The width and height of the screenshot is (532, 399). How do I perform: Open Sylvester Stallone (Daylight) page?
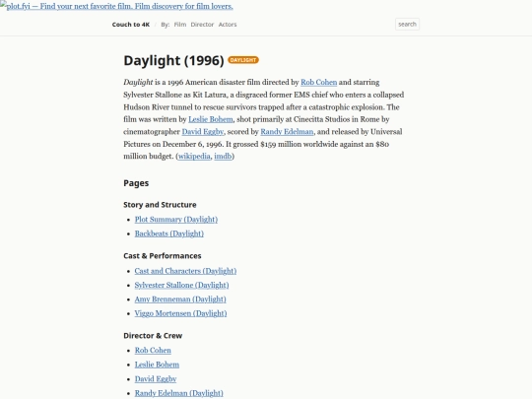(x=181, y=286)
